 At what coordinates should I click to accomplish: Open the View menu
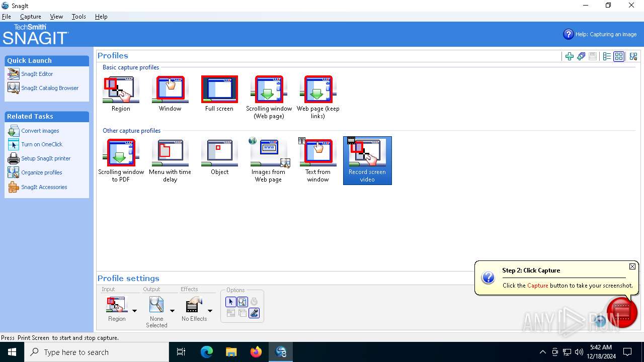(56, 17)
